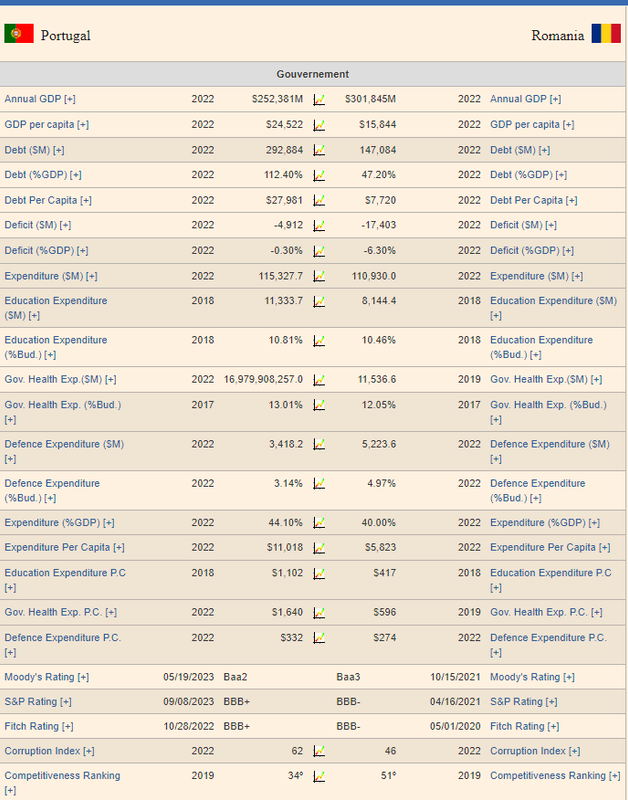Open chart icon in Expenditure Per Capita row
Viewport: 628px width, 800px height.
click(x=319, y=548)
